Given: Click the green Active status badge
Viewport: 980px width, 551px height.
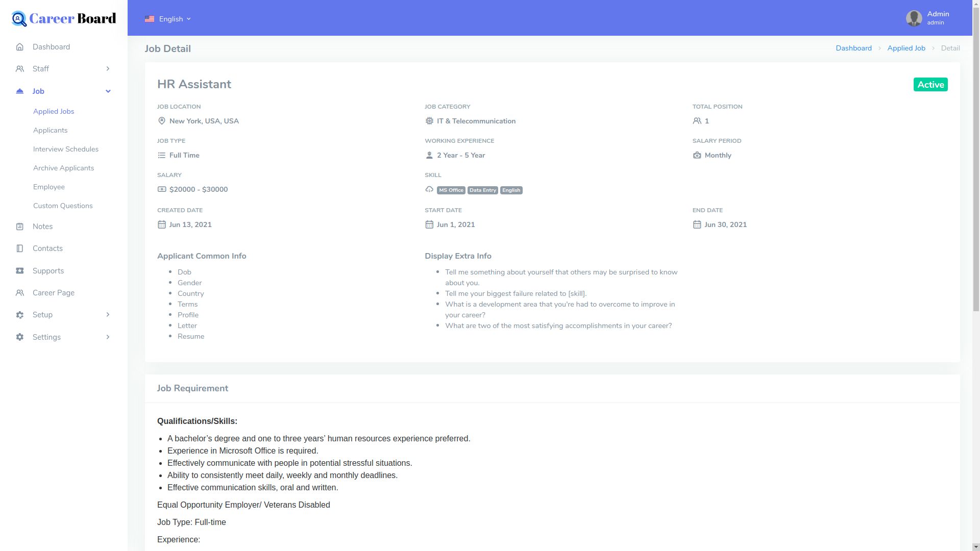Looking at the screenshot, I should click(x=930, y=85).
